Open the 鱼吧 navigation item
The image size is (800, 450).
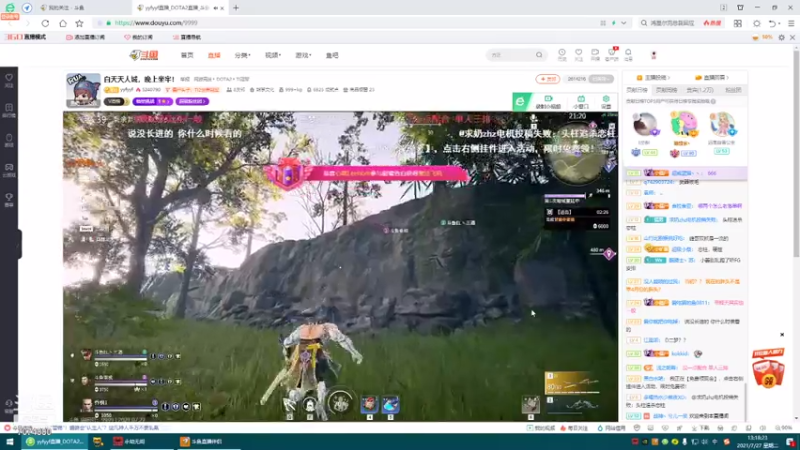[332, 55]
